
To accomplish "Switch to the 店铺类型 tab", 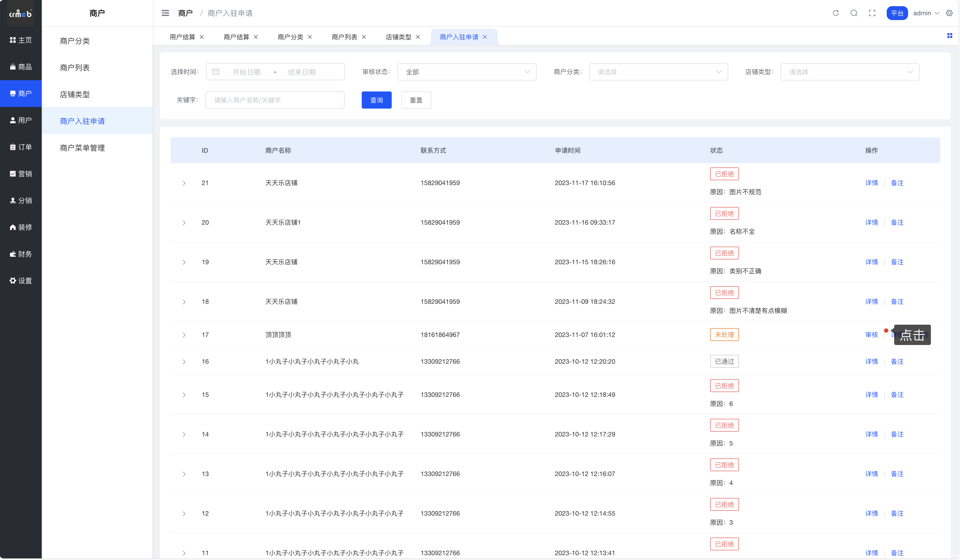I will click(398, 37).
